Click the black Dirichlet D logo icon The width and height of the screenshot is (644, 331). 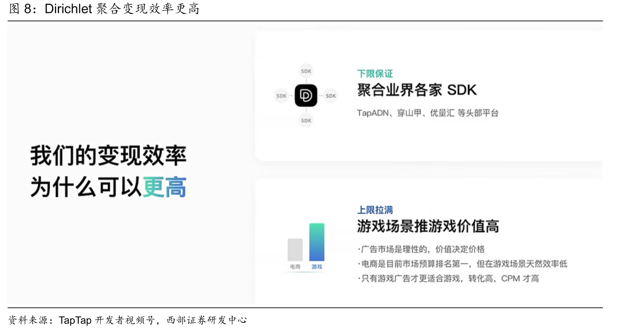pyautogui.click(x=306, y=95)
